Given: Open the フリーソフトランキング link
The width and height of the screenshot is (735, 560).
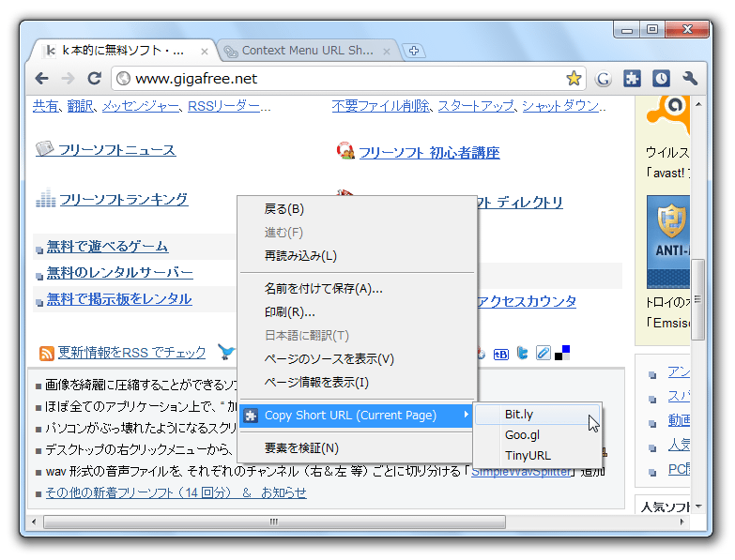Looking at the screenshot, I should coord(124,200).
